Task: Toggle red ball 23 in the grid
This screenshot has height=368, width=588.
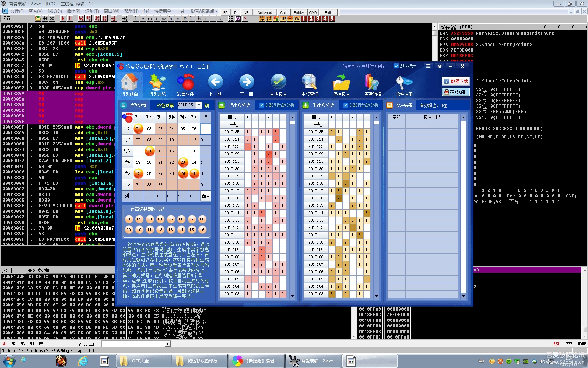Action: coord(183,162)
